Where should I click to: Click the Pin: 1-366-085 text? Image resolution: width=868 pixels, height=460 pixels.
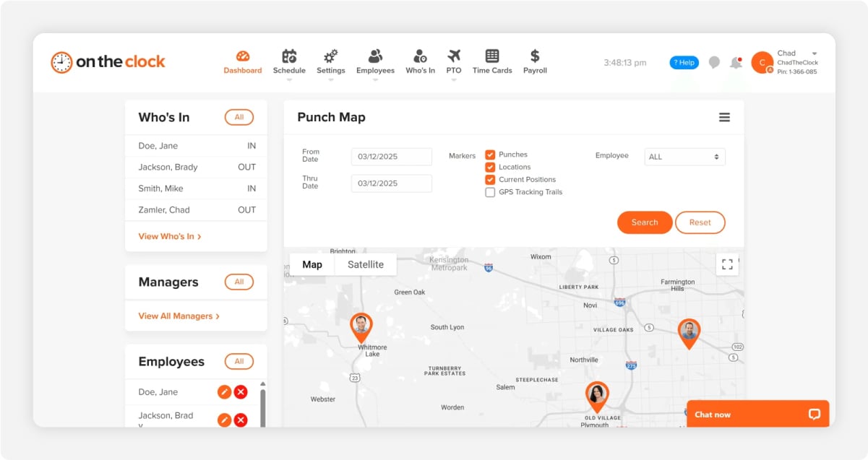pos(797,72)
